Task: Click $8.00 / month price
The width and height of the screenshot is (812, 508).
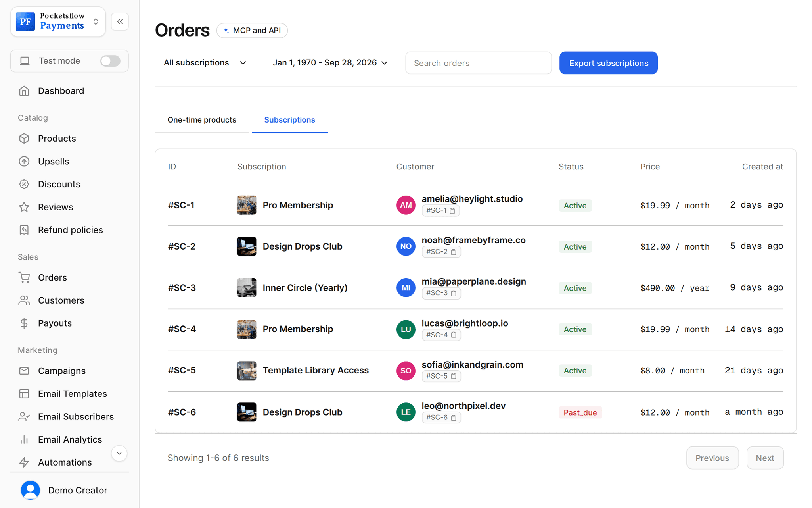Action: coord(672,371)
